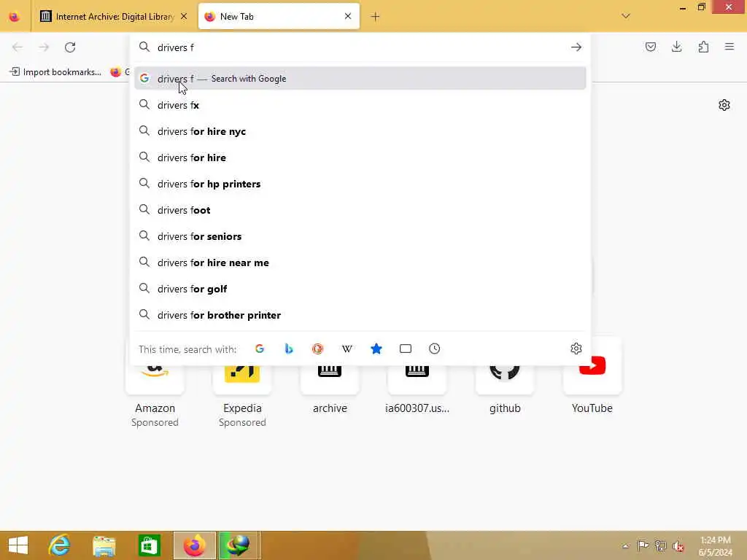Search this time with Wikipedia

tap(347, 349)
